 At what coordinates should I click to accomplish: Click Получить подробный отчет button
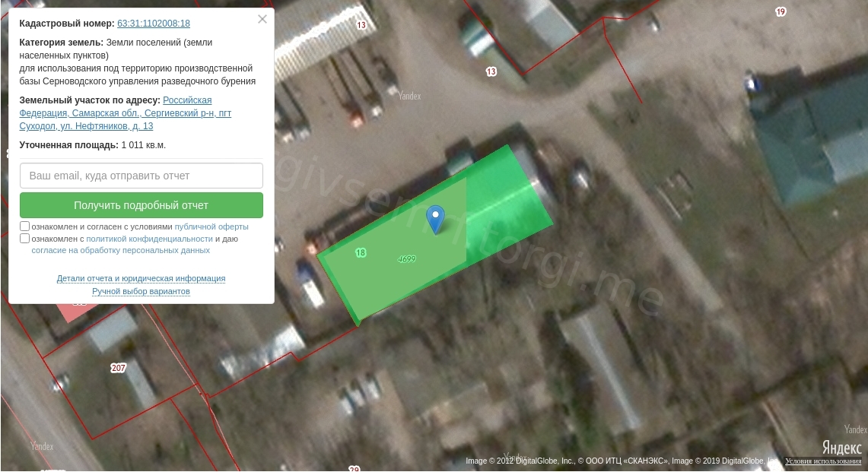click(141, 205)
